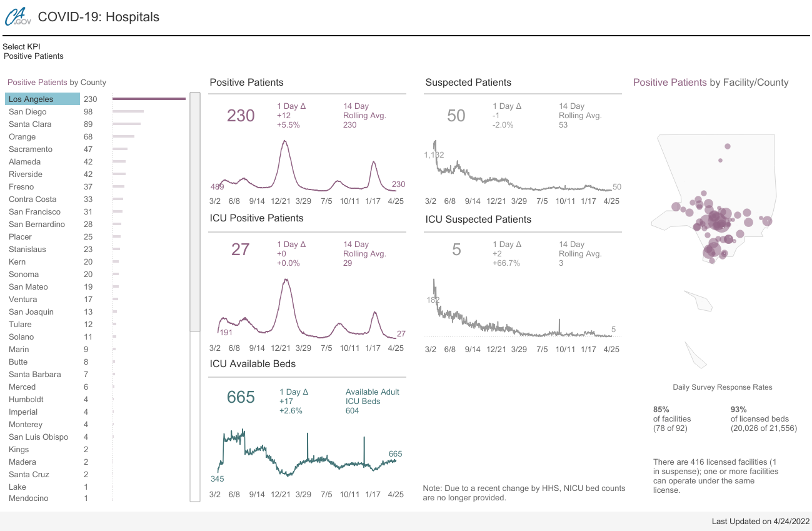Viewport: 812px width, 531px height.
Task: Click the ICU Available Beds 665 value
Action: point(241,397)
